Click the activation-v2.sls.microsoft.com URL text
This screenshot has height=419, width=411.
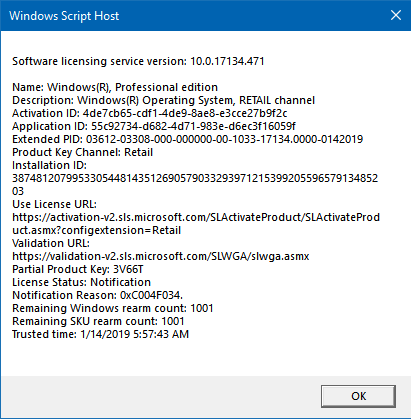196,224
